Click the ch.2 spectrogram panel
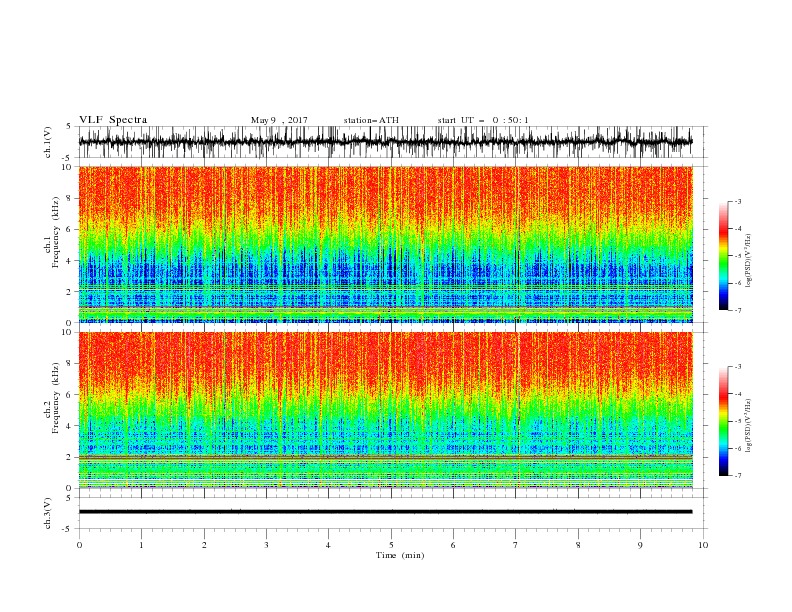792x612 pixels. click(x=385, y=410)
